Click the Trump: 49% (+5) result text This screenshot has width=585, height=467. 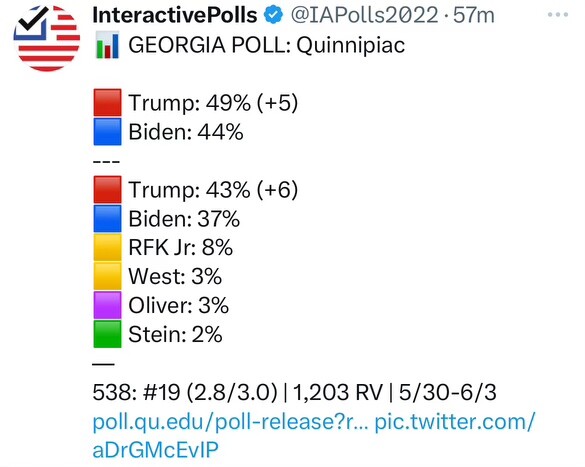(x=213, y=103)
